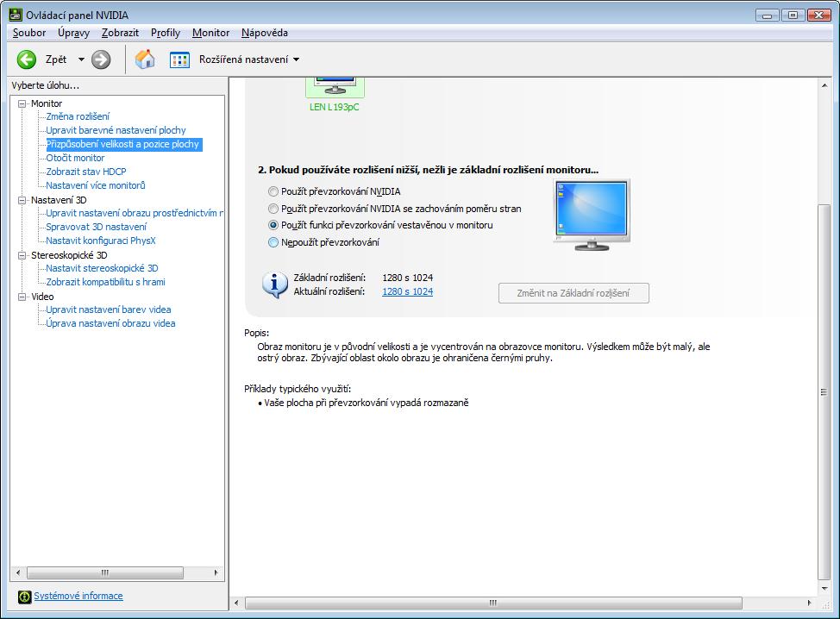Screen dimensions: 840x619
Task: Open the Nápověda menu
Action: tap(265, 33)
